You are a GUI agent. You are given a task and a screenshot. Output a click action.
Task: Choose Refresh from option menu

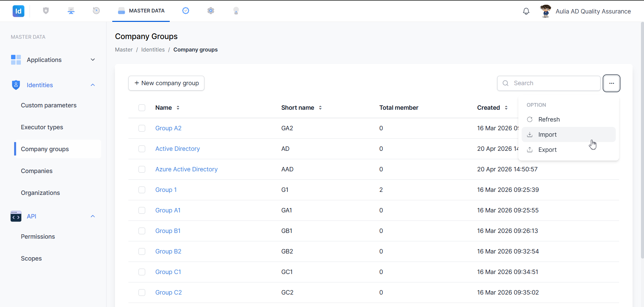pos(569,120)
